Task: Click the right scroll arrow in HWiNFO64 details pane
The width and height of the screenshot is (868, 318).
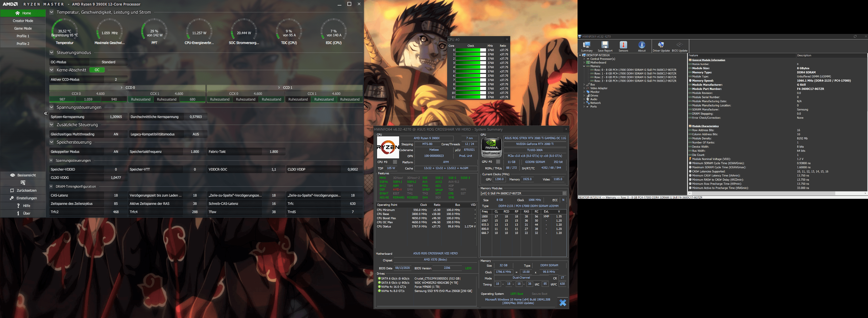Action: 866,194
